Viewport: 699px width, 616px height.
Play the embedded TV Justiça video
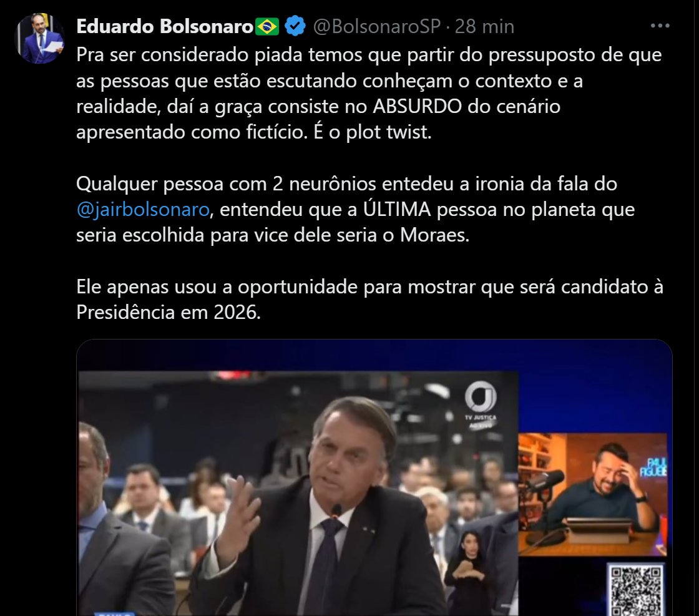click(x=374, y=477)
